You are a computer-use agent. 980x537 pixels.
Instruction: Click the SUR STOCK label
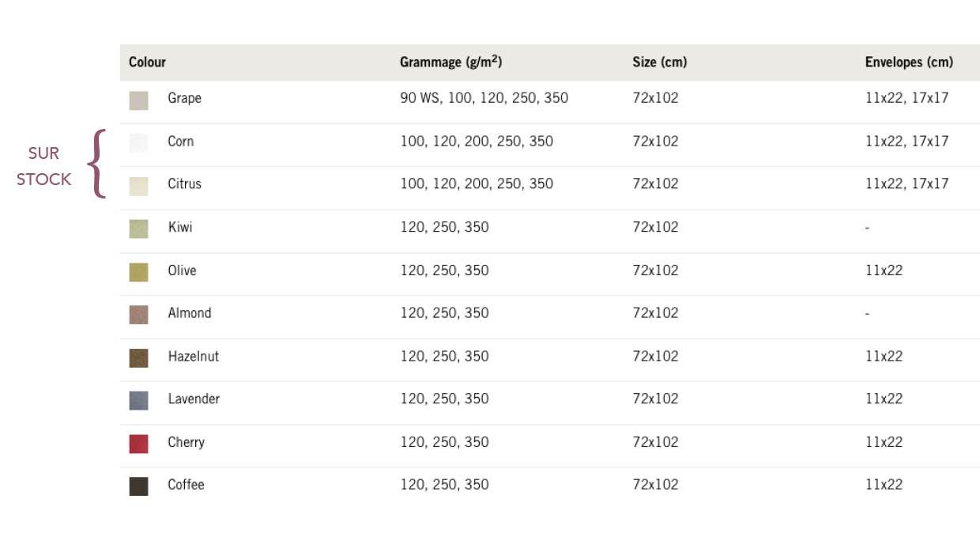[44, 166]
